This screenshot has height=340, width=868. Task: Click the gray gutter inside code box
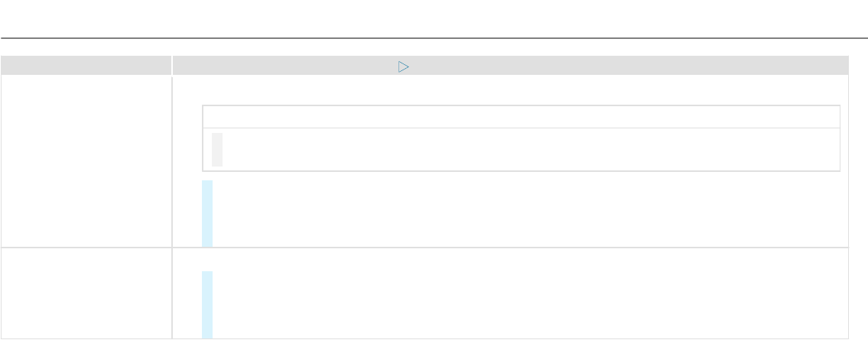point(217,149)
